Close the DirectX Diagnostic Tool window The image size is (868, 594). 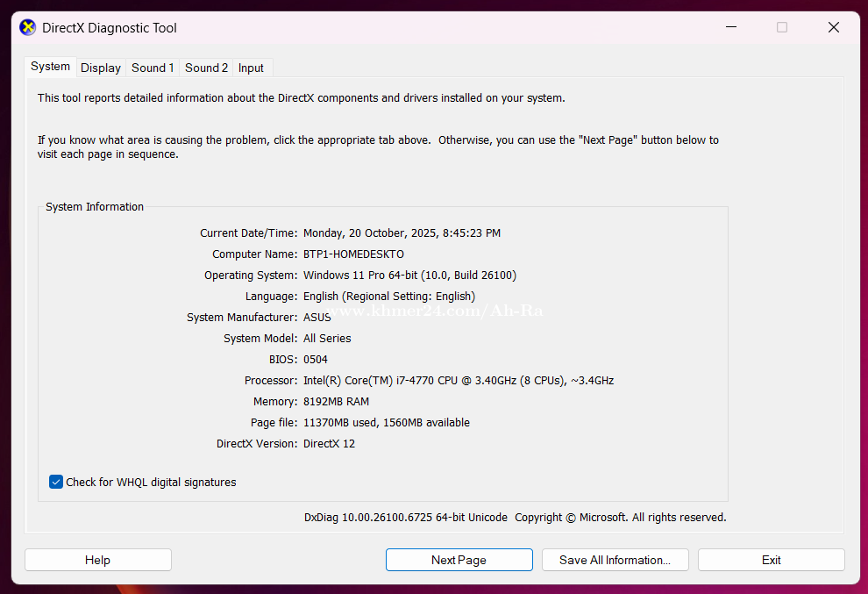[834, 27]
